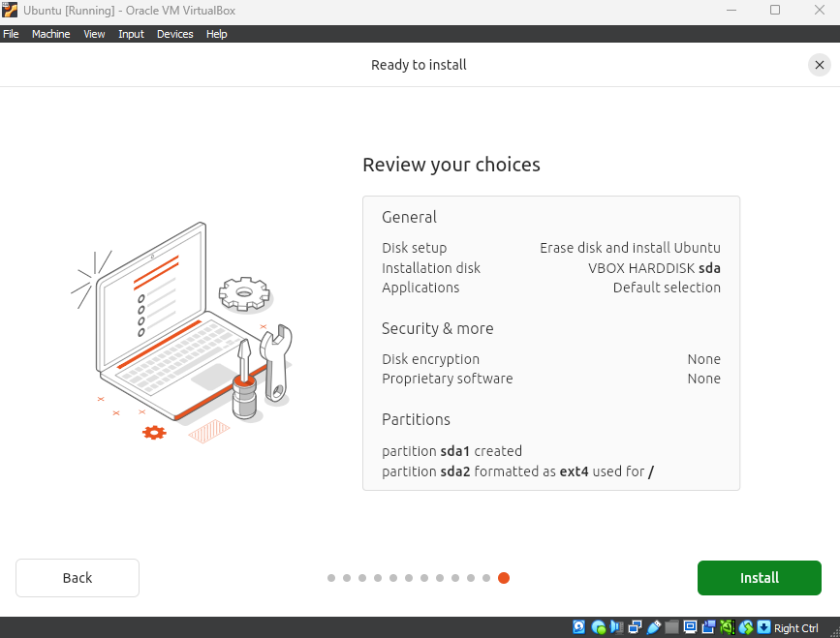
Task: Open the network adapter status icon
Action: point(636,627)
